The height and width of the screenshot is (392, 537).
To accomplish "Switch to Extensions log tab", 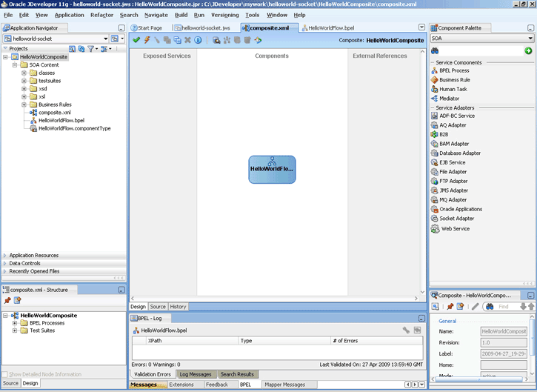I will (181, 385).
